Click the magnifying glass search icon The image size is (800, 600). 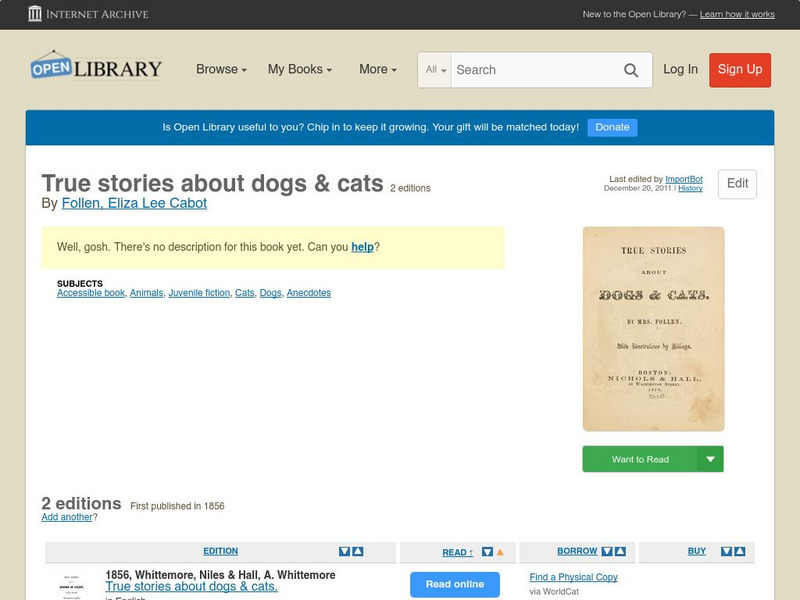click(631, 70)
